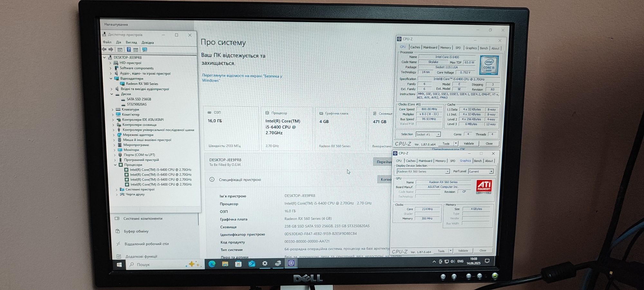The height and width of the screenshot is (290, 644).
Task: Click scan for hardware changes monitor icon
Action: [145, 50]
